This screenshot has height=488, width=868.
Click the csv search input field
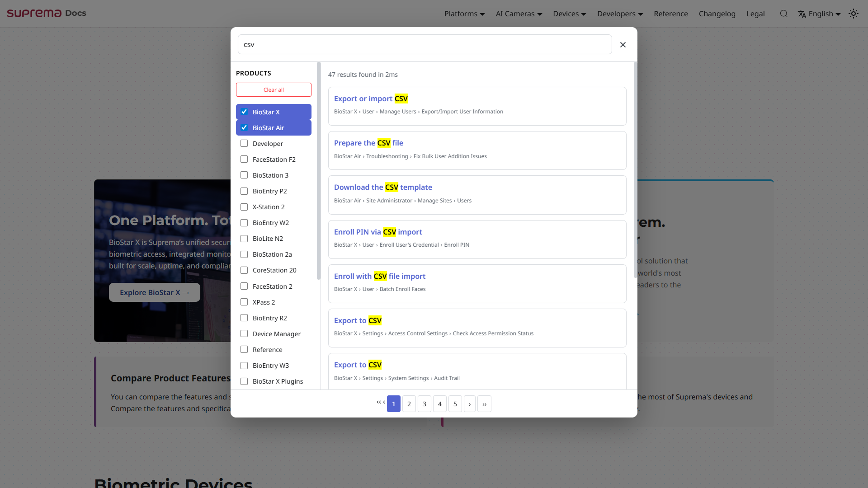[x=424, y=45]
